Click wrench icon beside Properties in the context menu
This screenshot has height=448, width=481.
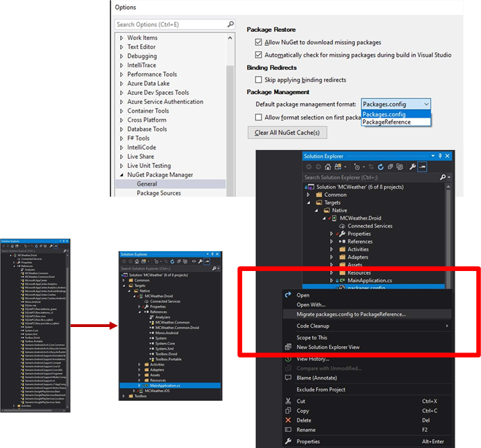point(288,441)
